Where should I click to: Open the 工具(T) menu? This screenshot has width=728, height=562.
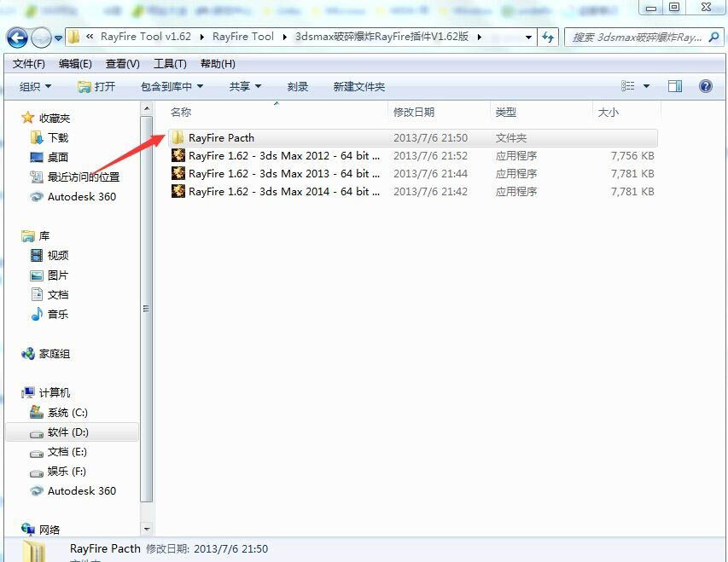[x=170, y=64]
